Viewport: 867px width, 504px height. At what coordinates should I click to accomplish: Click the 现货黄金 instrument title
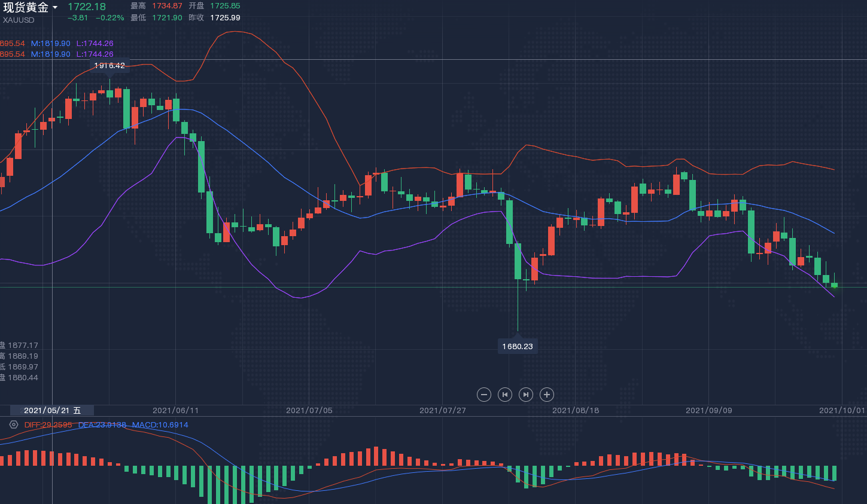pos(26,8)
